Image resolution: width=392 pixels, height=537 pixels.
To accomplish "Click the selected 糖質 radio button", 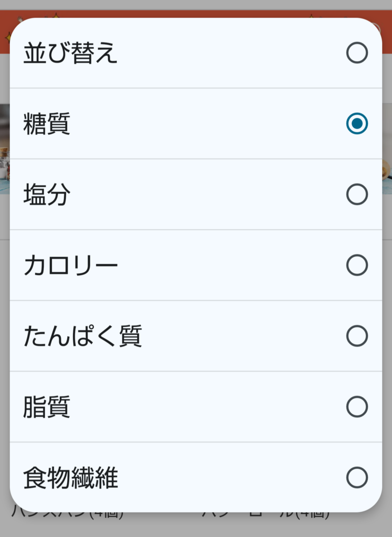I will click(x=357, y=124).
